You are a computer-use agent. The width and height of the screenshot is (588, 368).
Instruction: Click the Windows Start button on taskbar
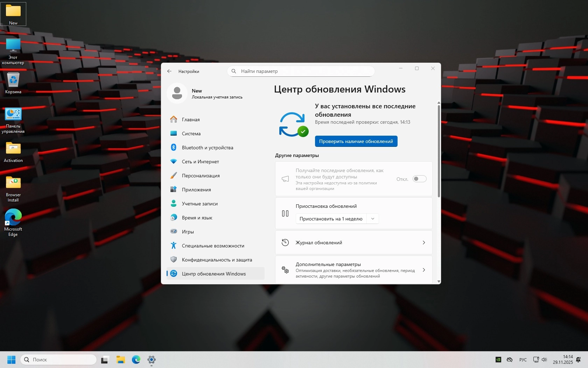point(11,360)
